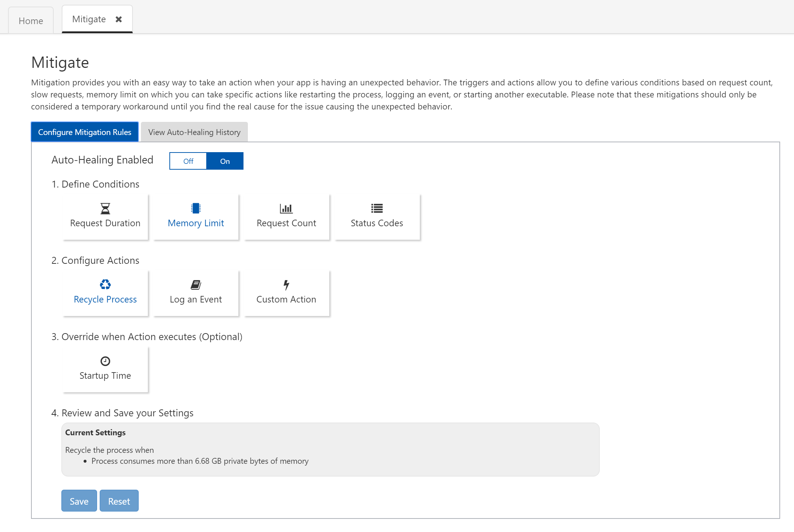Select the Recycle Process recycle icon

click(x=105, y=285)
